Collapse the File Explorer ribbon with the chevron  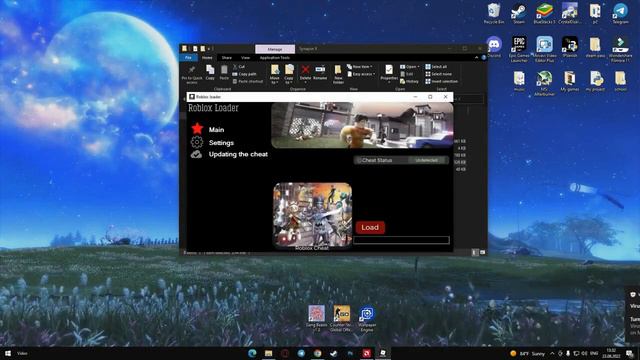coord(476,58)
